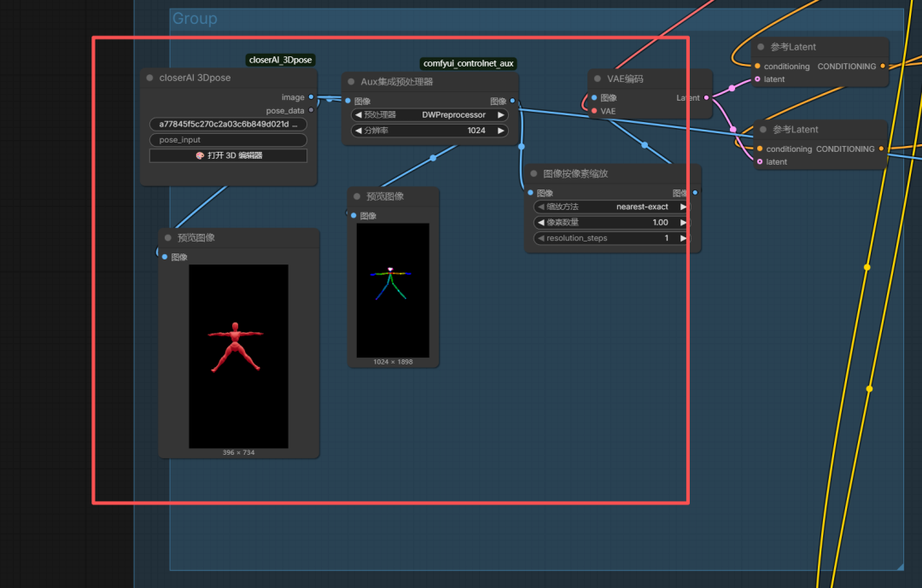Select previous 预处理器 option with left arrow
The height and width of the screenshot is (588, 922).
(358, 114)
